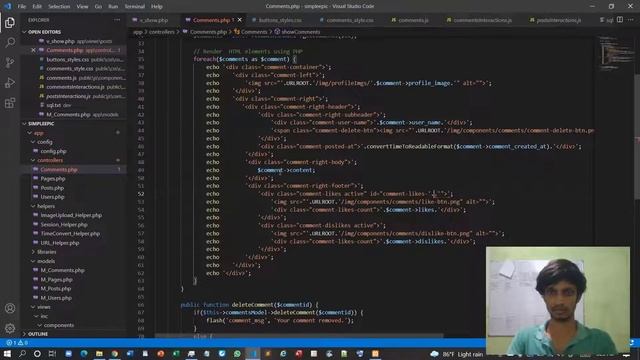Collapse the SIMPLEEPIC project section
The width and height of the screenshot is (640, 360).
[x=41, y=124]
